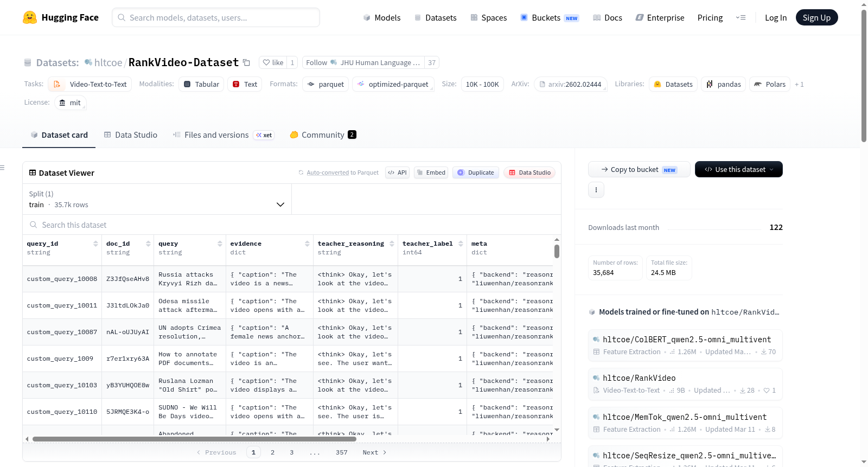
Task: Open the Use this dataset dropdown
Action: [x=738, y=169]
